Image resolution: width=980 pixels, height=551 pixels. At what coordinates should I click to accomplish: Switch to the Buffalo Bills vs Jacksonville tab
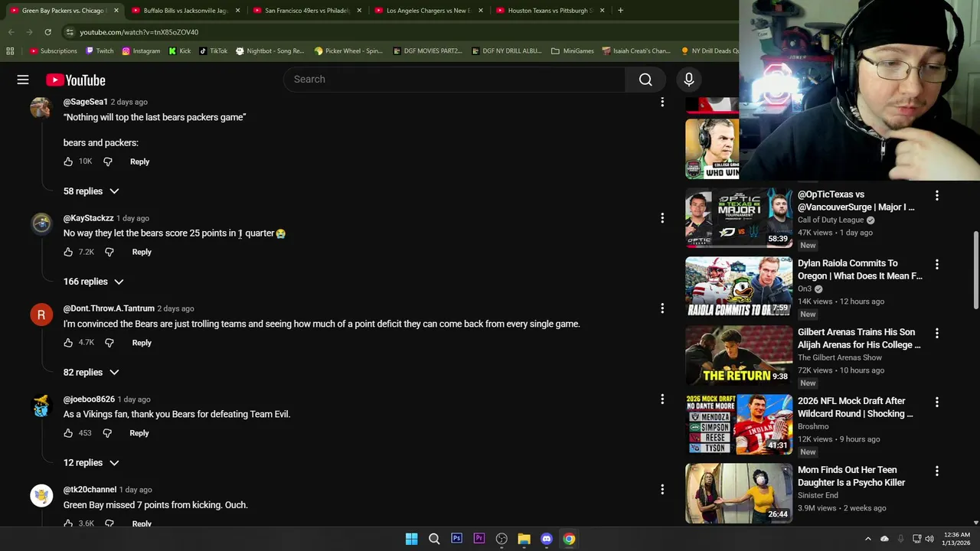pos(185,11)
